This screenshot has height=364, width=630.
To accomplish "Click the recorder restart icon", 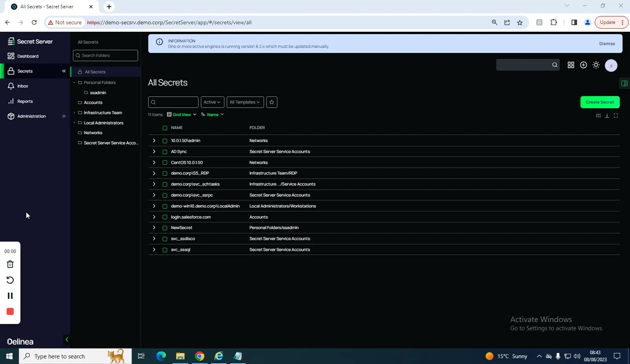I will point(10,280).
